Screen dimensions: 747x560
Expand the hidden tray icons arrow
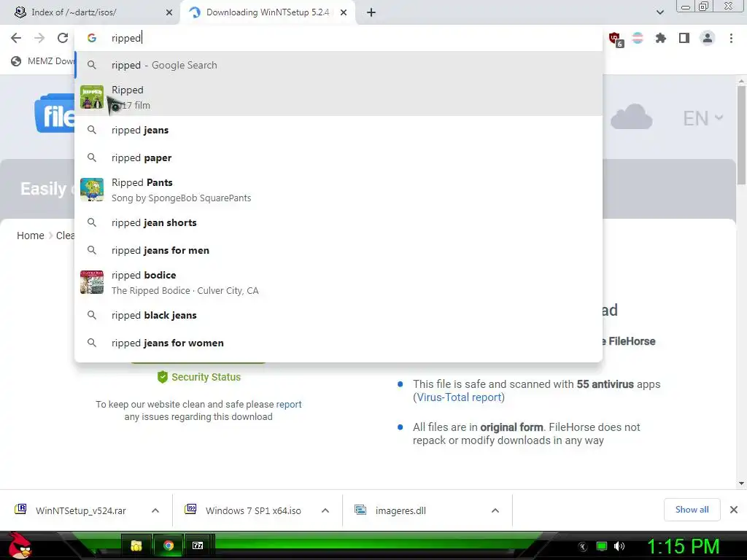(x=583, y=547)
